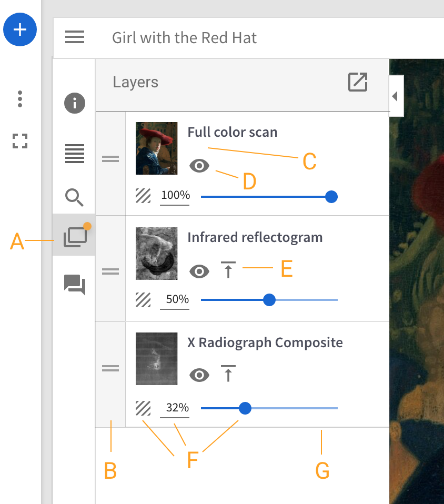
Task: Hide the Infrared reflectogram layer
Action: [199, 270]
